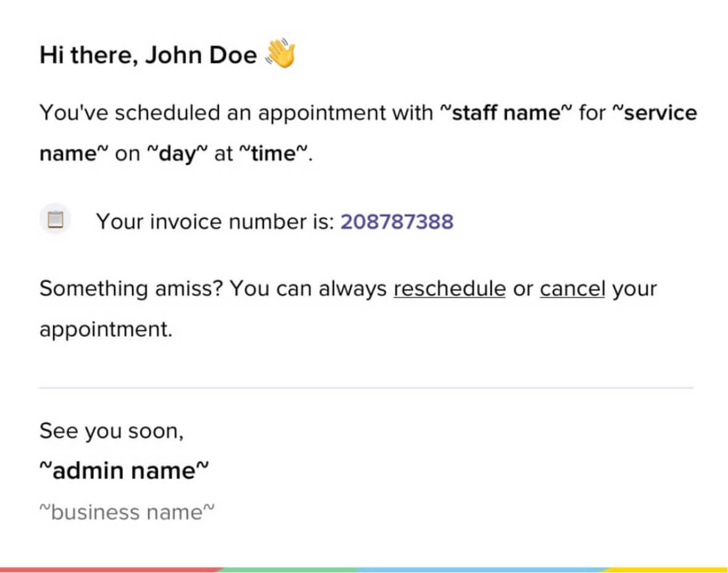Click the waving hand emoji

tap(280, 54)
